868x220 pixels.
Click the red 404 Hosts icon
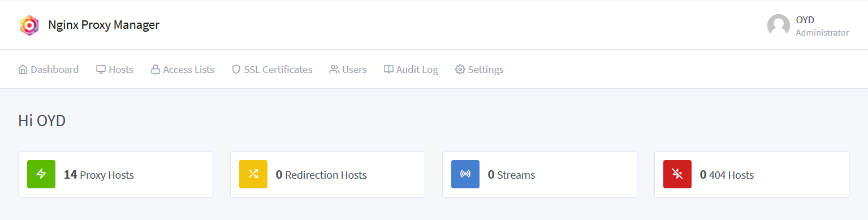(x=677, y=174)
